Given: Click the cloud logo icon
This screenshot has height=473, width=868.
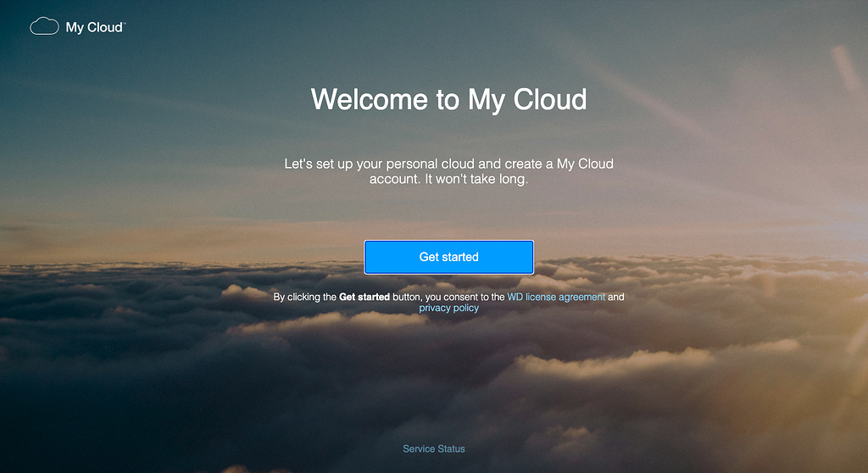Looking at the screenshot, I should [x=44, y=27].
